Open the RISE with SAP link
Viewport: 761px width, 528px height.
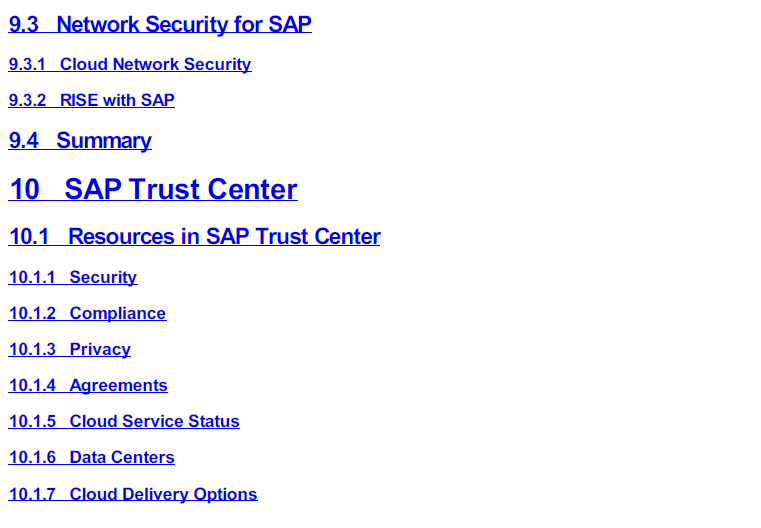pos(117,101)
